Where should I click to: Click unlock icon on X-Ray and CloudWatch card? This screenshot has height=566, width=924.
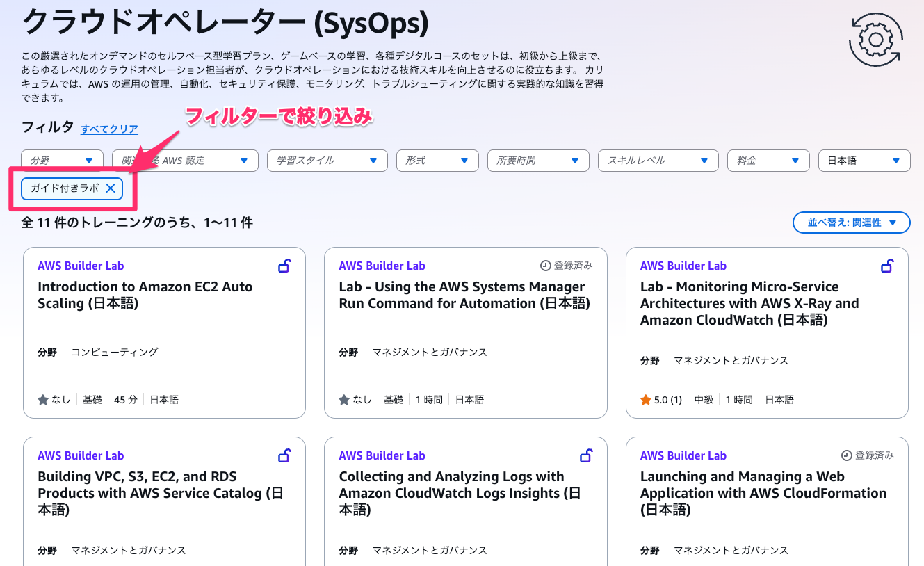click(887, 266)
